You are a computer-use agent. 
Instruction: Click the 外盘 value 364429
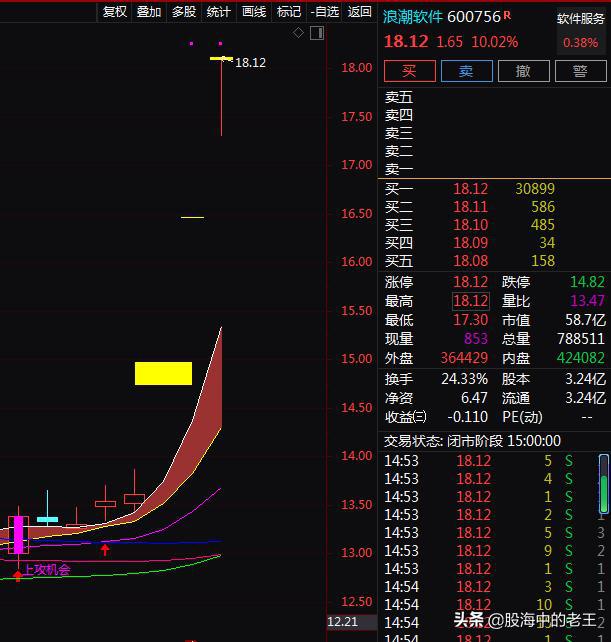[464, 358]
